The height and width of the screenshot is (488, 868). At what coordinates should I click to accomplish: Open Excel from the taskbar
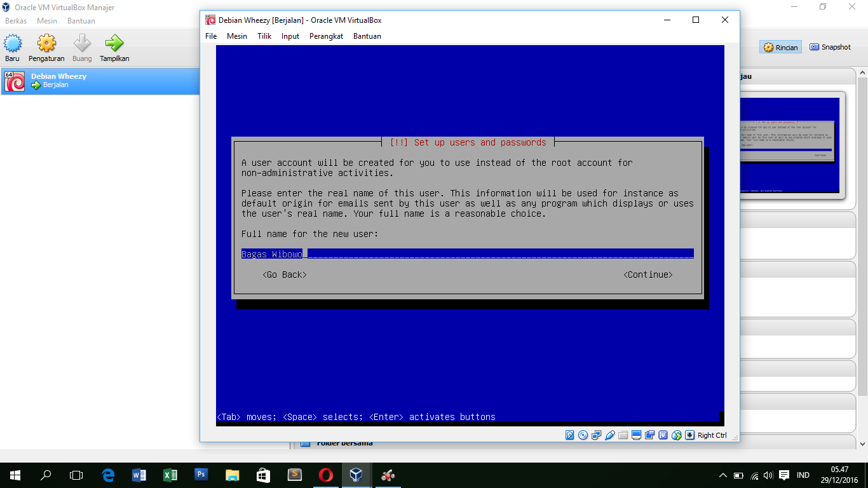tap(170, 475)
